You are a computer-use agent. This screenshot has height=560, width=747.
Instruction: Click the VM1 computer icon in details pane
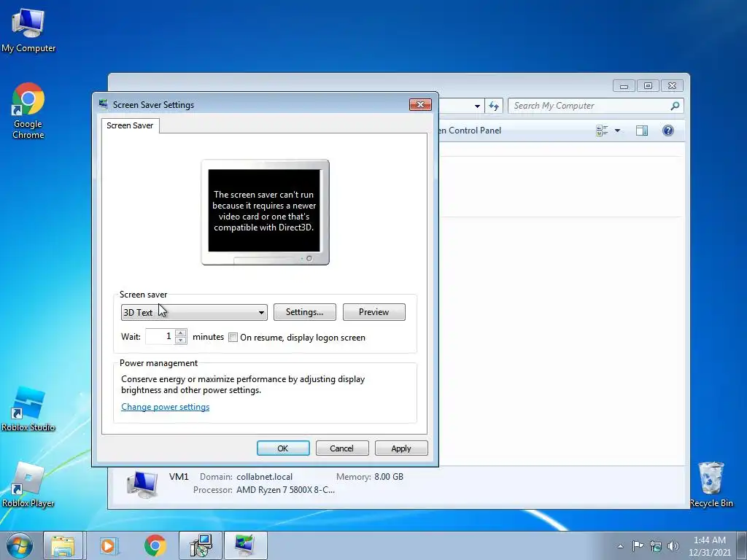[142, 484]
